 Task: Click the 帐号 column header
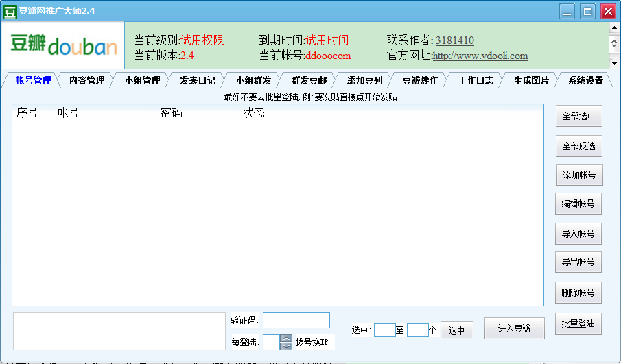pos(68,113)
